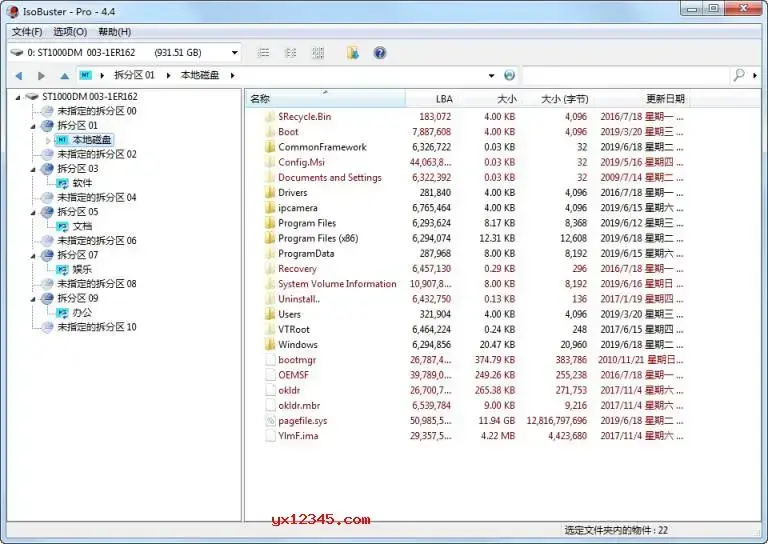Go forward with the right arrow
The width and height of the screenshot is (768, 544).
pyautogui.click(x=41, y=75)
